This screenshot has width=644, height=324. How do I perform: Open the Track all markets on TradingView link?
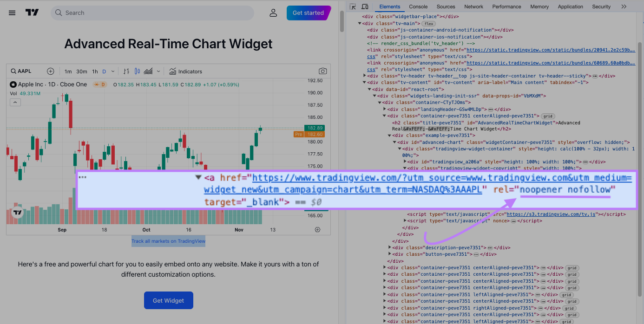168,240
